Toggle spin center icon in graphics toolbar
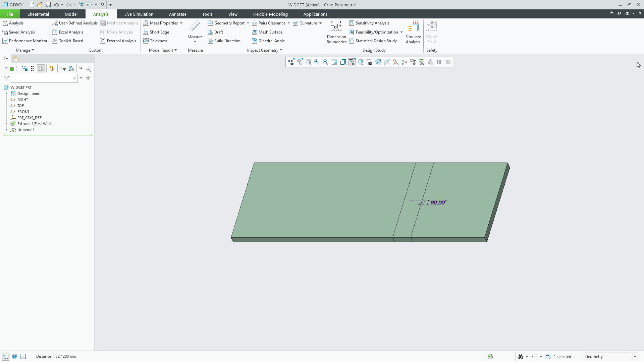 pos(404,62)
